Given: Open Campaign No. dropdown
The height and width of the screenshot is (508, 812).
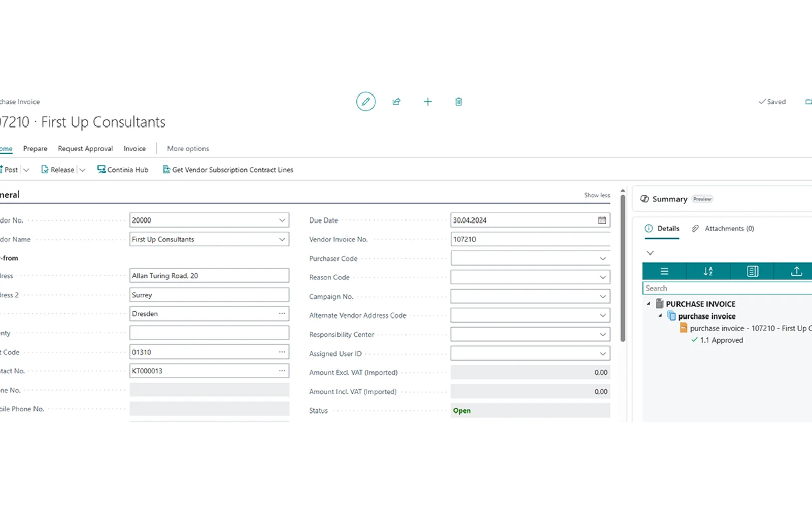Looking at the screenshot, I should coord(603,297).
